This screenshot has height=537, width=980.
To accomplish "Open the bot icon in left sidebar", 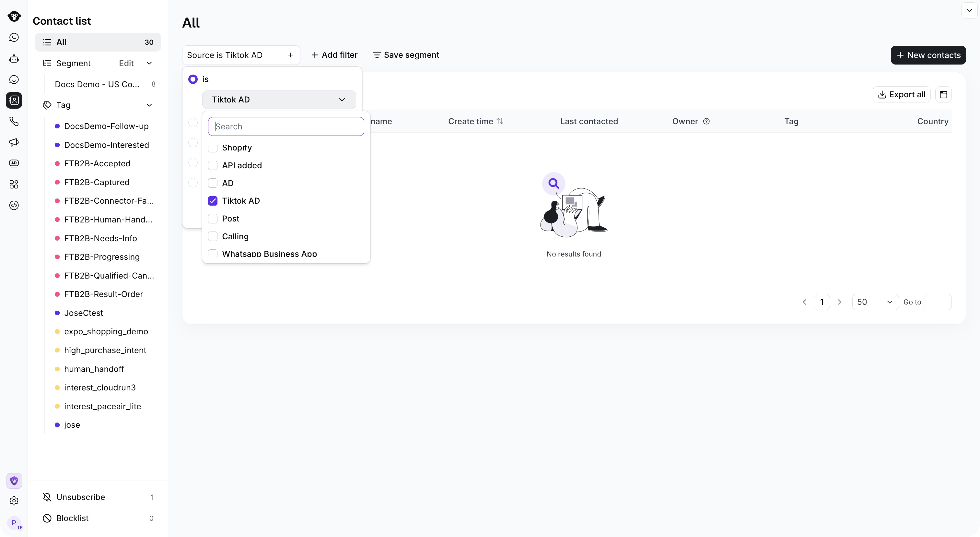I will [14, 59].
